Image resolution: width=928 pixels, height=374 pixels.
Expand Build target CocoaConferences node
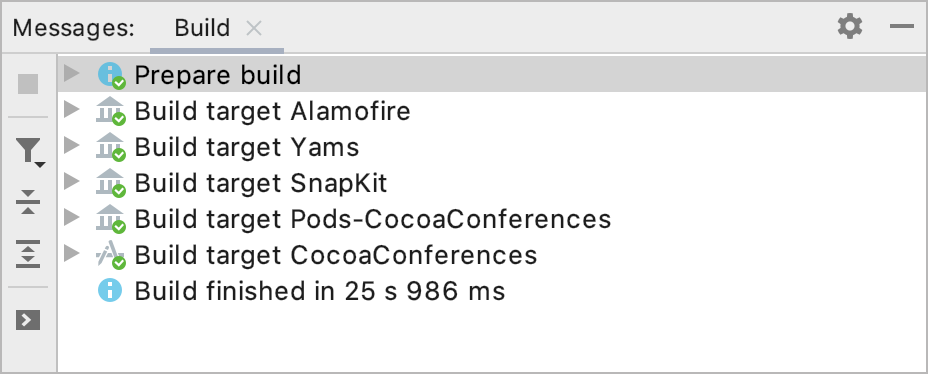pos(72,253)
